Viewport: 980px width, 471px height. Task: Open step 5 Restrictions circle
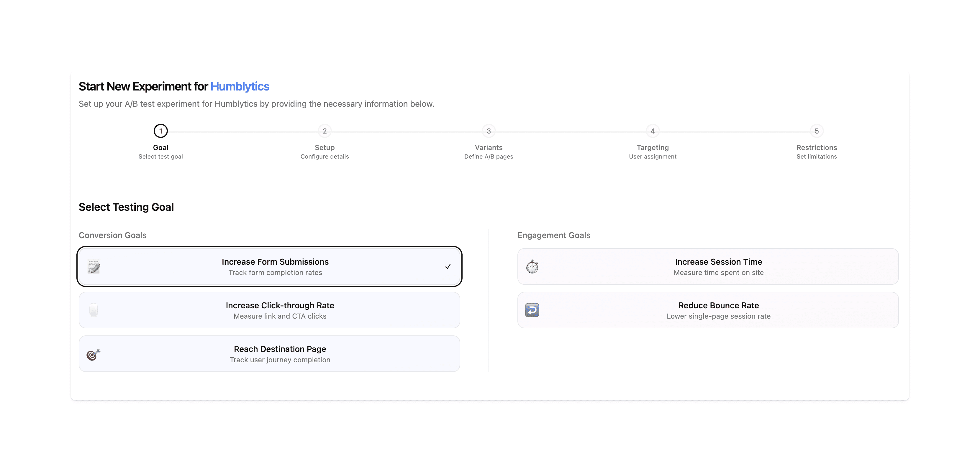(x=817, y=131)
